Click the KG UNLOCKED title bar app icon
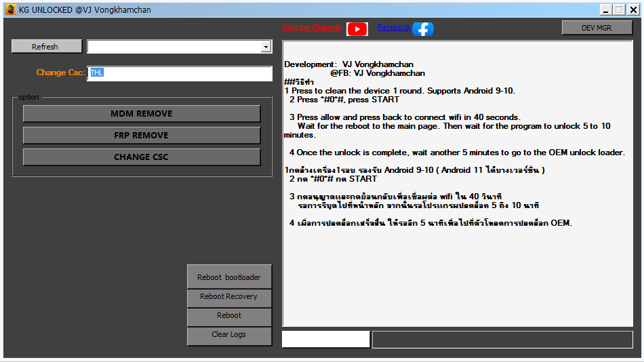Image resolution: width=644 pixels, height=362 pixels. coord(10,9)
